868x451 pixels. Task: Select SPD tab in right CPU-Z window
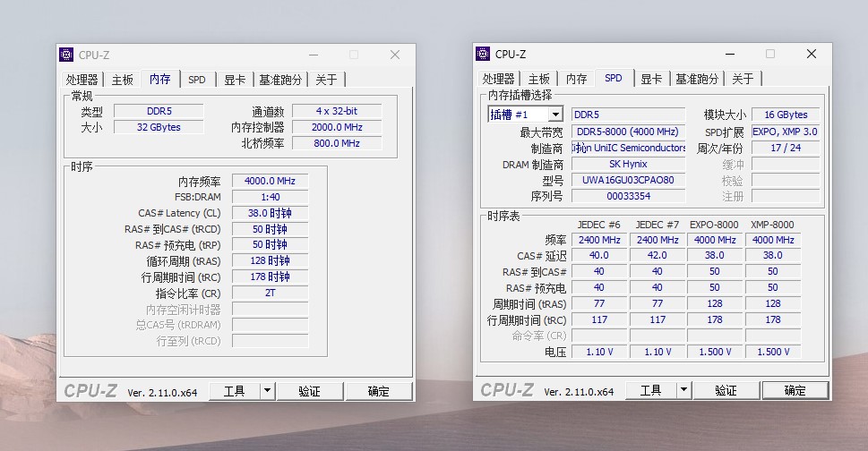(x=614, y=78)
